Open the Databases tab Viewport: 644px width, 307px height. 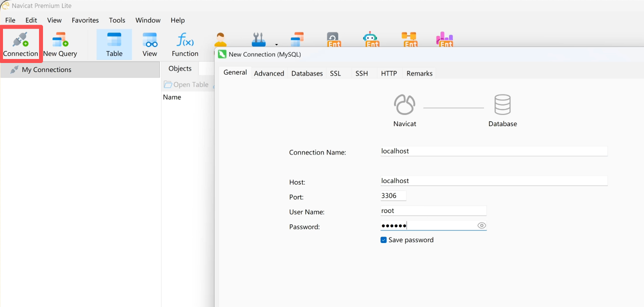(x=307, y=73)
